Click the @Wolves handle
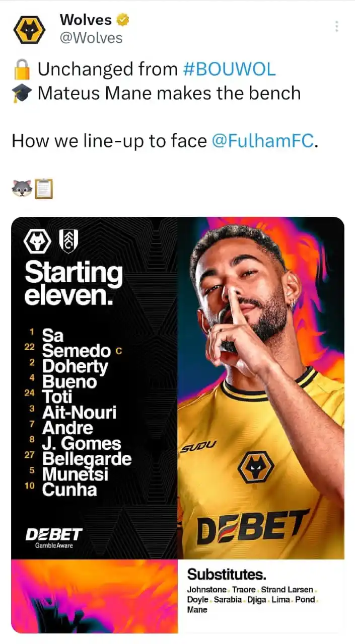This screenshot has width=355, height=644. [x=91, y=38]
